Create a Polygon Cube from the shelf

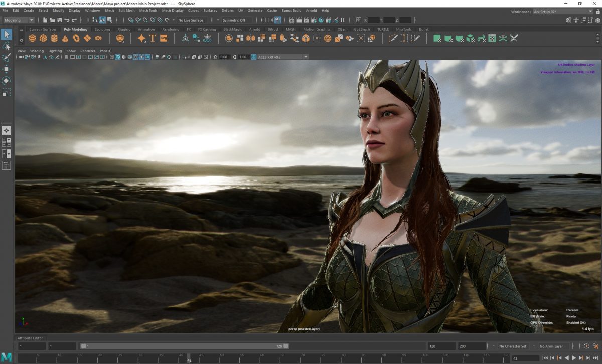[x=43, y=38]
